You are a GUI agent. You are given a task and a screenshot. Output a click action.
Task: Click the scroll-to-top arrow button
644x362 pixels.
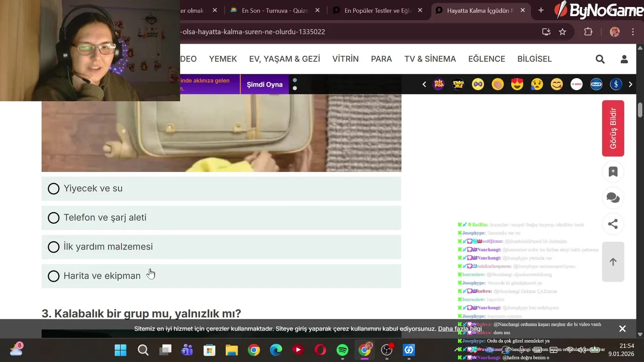coord(613,262)
